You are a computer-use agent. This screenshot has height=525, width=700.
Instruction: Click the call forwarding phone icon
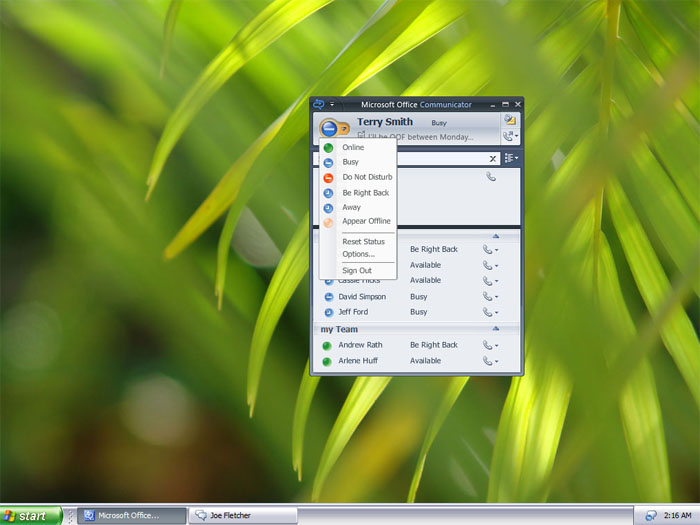(508, 136)
